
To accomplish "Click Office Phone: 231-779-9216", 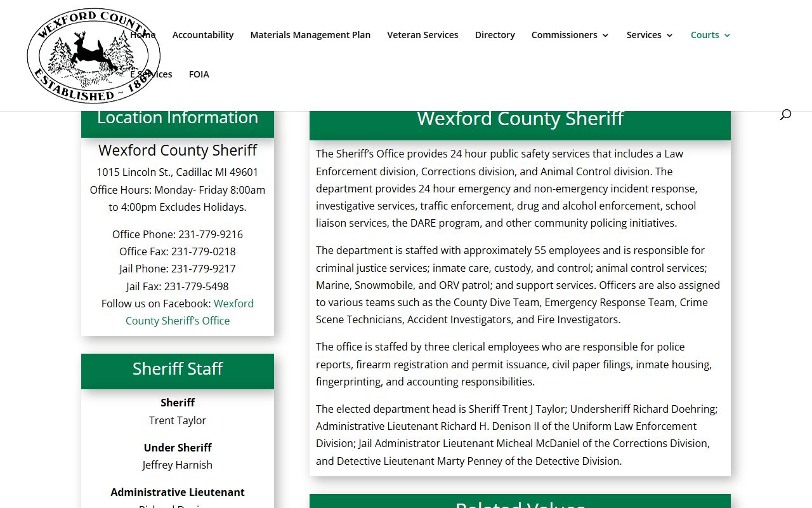I will coord(178,234).
